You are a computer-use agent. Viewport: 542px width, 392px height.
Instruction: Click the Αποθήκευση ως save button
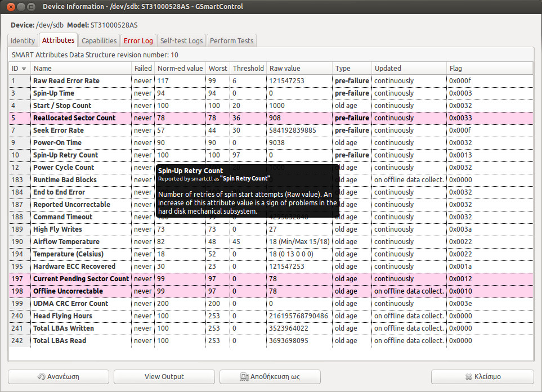pos(270,377)
